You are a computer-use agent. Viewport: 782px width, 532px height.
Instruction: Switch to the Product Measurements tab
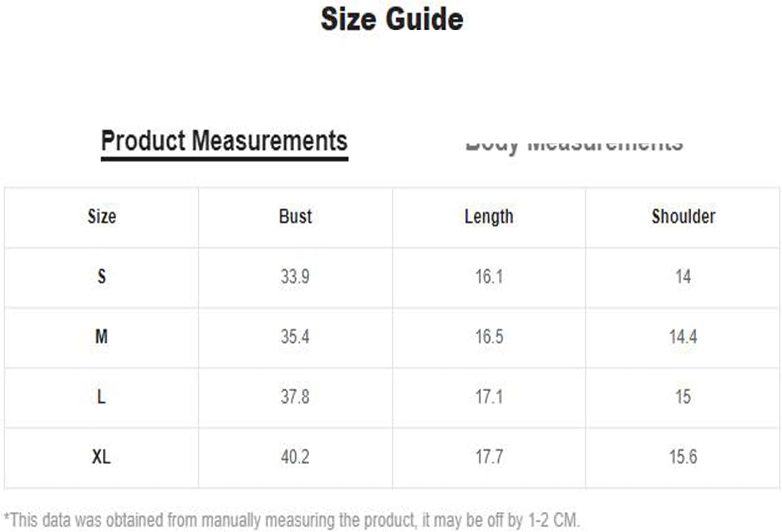pyautogui.click(x=224, y=141)
